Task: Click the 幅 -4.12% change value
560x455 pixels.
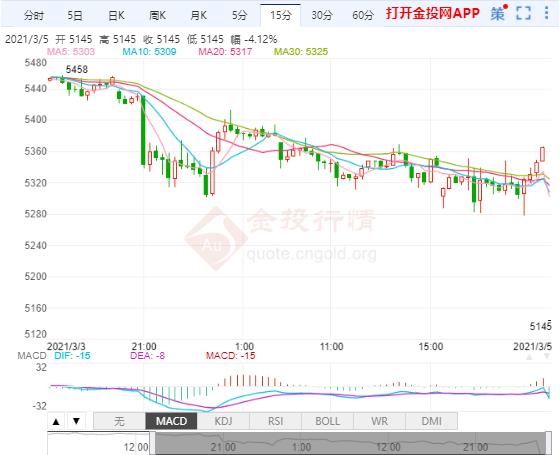Action: pos(254,39)
